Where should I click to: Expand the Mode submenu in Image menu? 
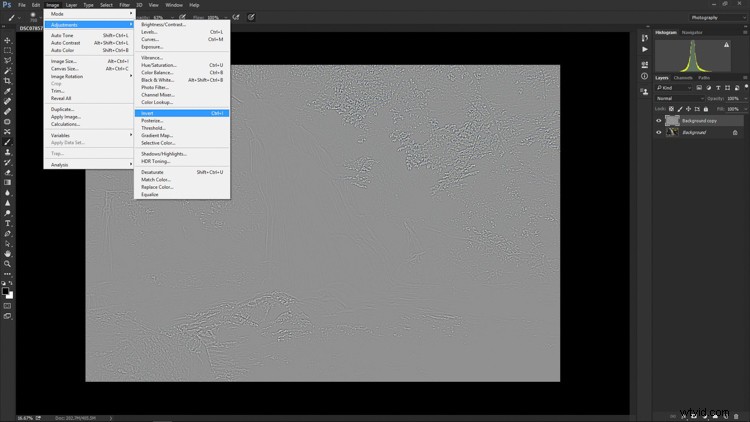(90, 14)
